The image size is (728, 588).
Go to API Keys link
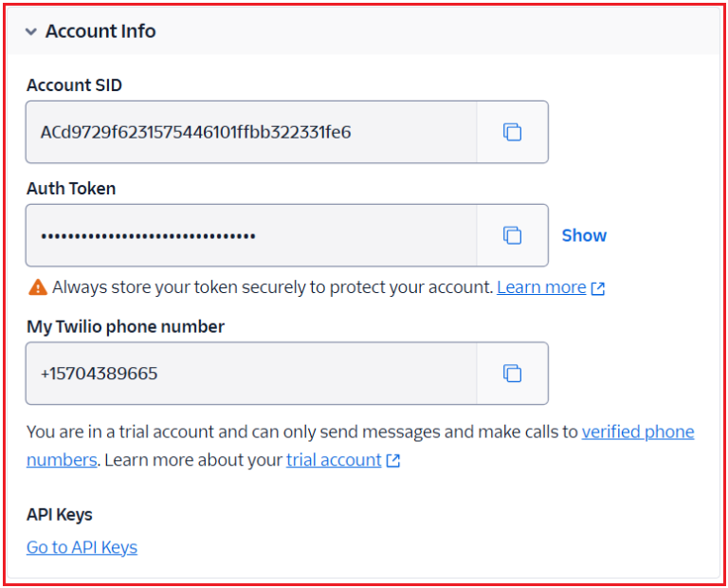point(82,547)
